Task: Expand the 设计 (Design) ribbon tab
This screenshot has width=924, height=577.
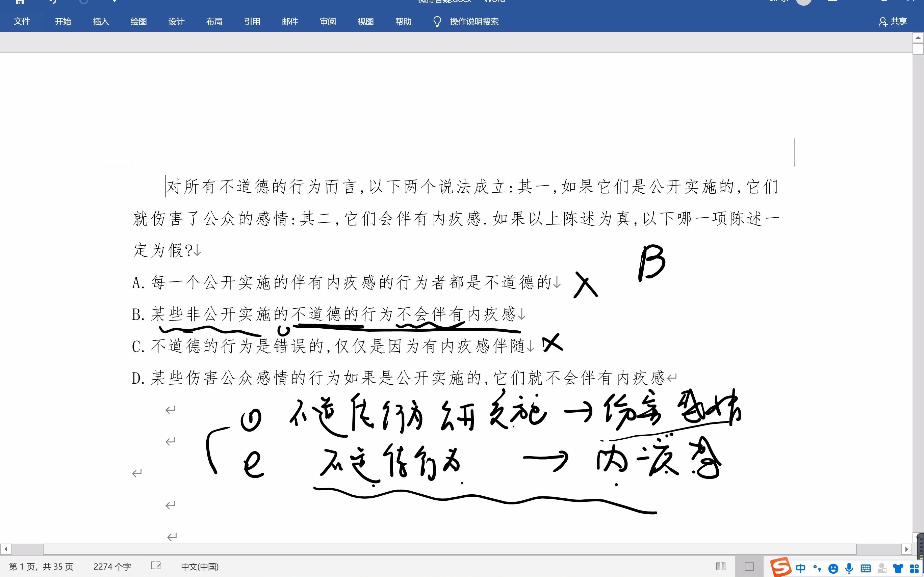Action: (x=176, y=21)
